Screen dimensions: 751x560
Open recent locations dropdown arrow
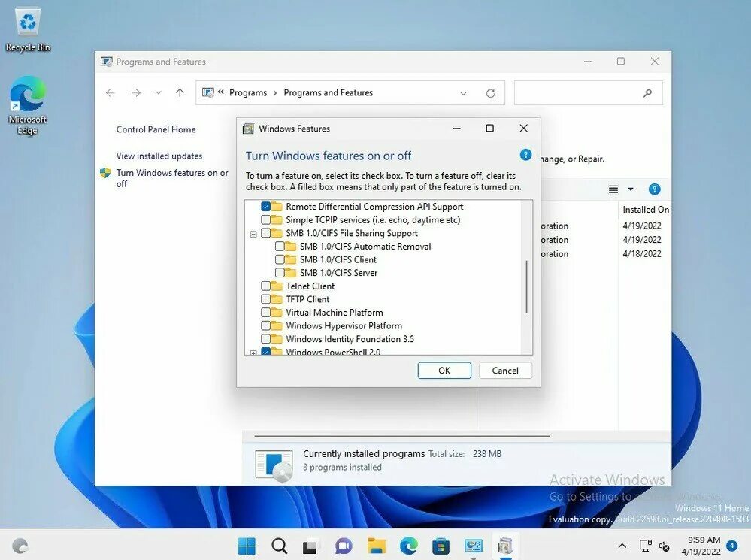click(158, 93)
